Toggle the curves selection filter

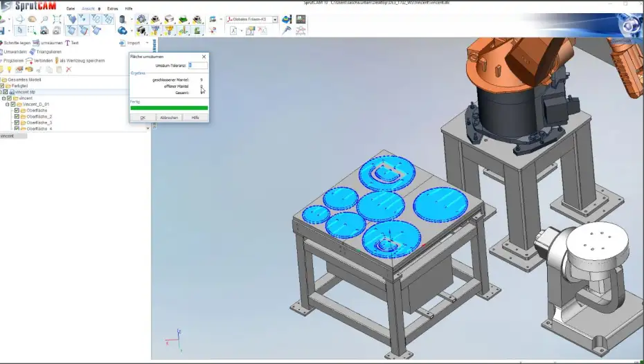[x=96, y=19]
